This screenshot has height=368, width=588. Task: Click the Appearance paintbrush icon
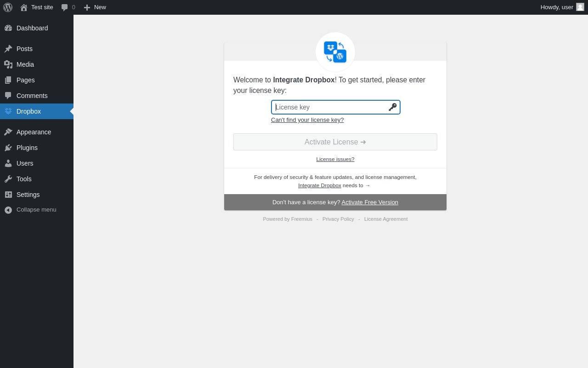(x=8, y=132)
